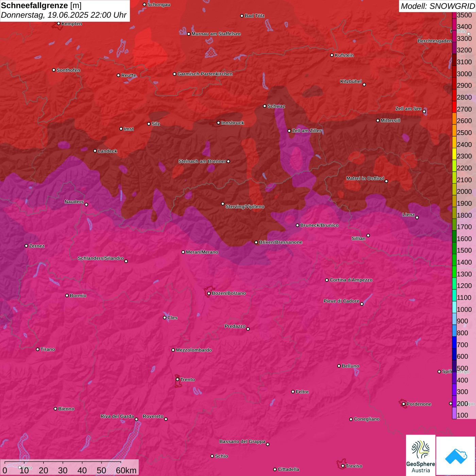
Task: Click the Schio label
Action: 221,456
